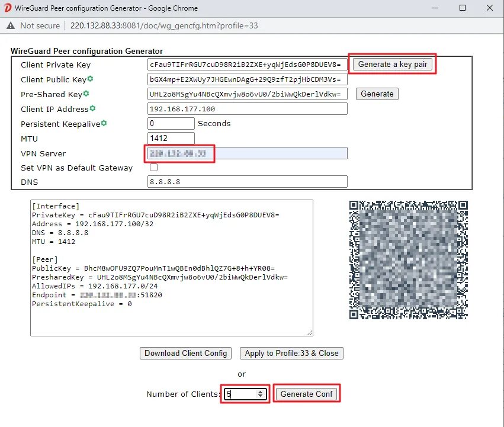This screenshot has height=427, width=504.
Task: Click the DNS input field
Action: point(248,181)
